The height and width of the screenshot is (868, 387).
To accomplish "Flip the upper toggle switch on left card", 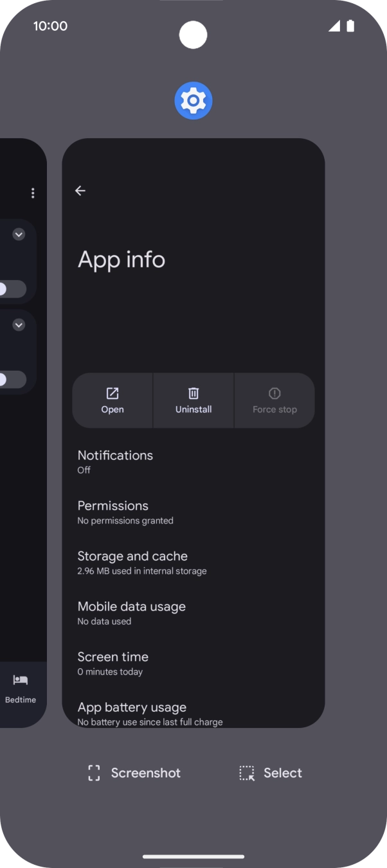I will click(12, 289).
